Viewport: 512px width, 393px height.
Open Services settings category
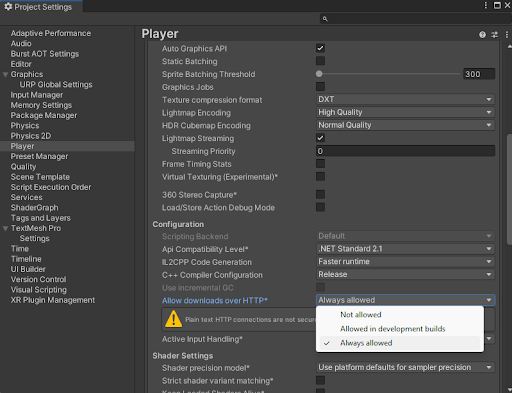[x=26, y=198]
